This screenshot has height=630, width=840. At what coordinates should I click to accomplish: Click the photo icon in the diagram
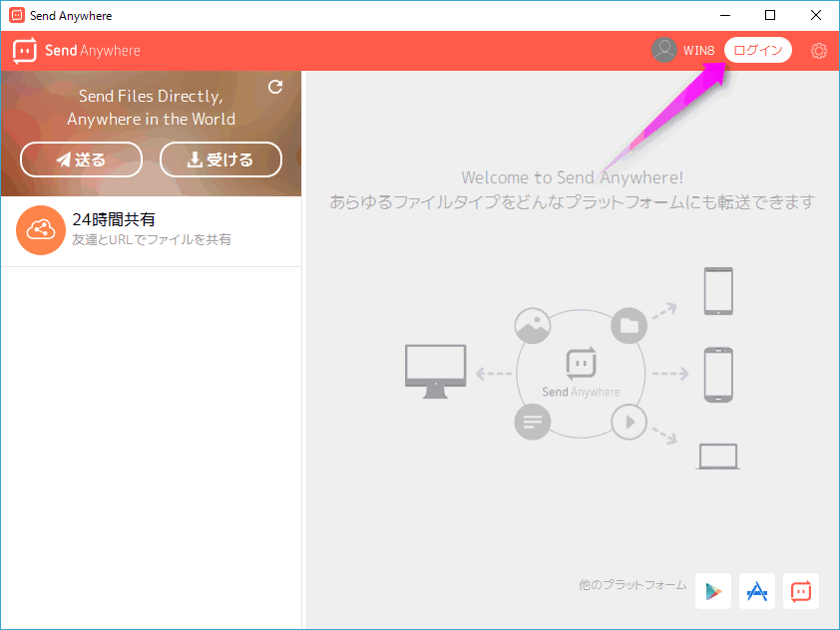coord(533,325)
